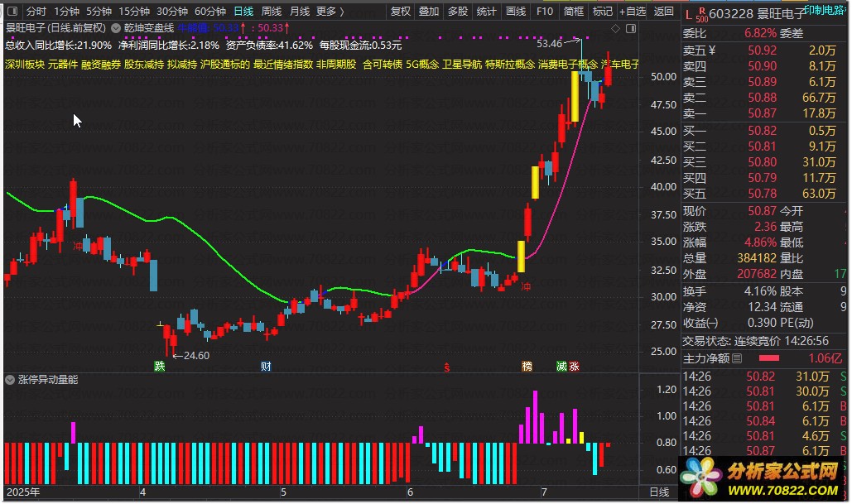Click the 卫星导航 concept tag
Viewport: 852px width, 504px height.
[x=462, y=64]
